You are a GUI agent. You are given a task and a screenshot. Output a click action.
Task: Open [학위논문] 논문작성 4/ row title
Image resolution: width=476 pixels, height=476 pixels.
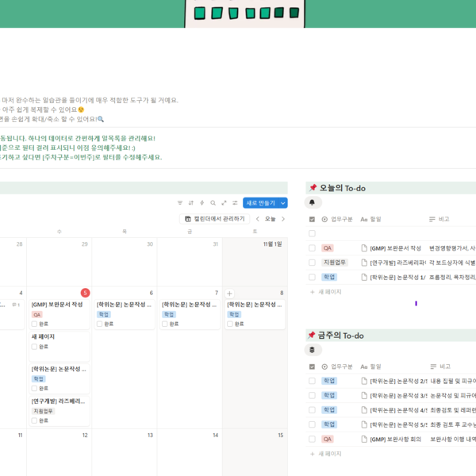(x=398, y=410)
